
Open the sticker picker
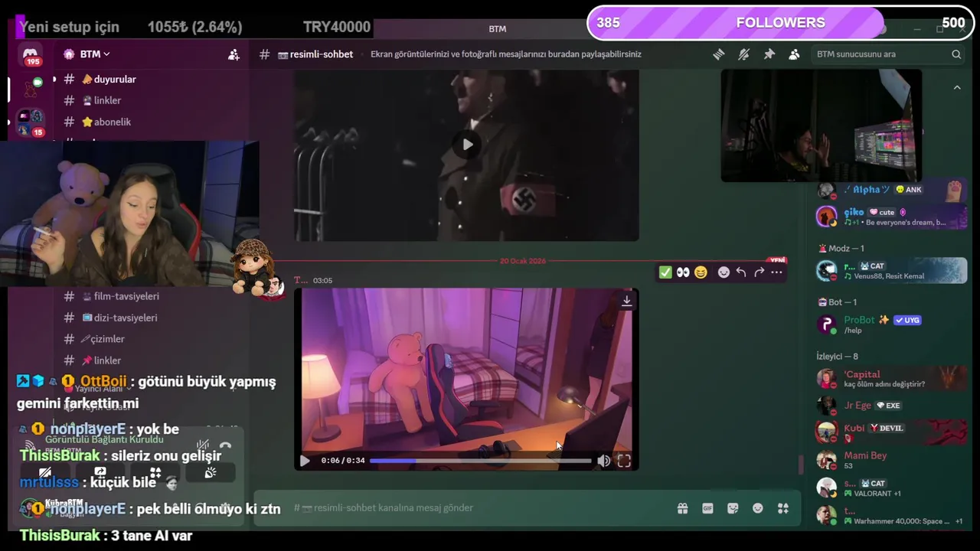coord(733,508)
